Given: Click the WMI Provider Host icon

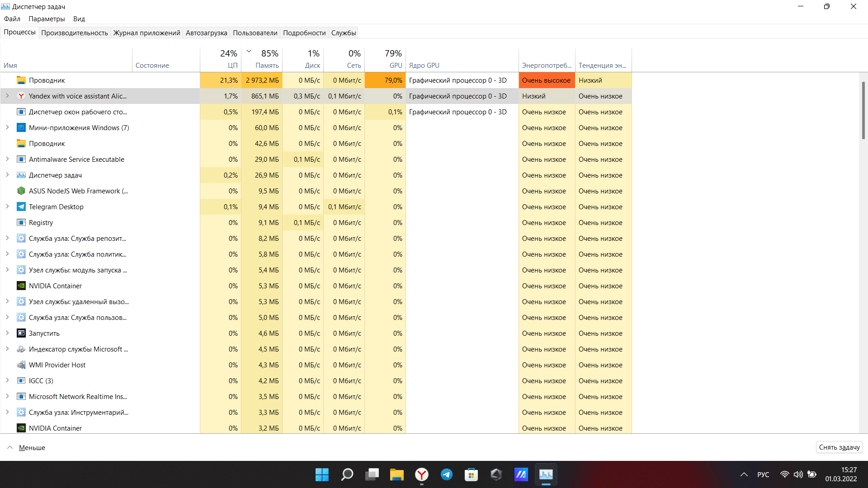Looking at the screenshot, I should pos(21,365).
